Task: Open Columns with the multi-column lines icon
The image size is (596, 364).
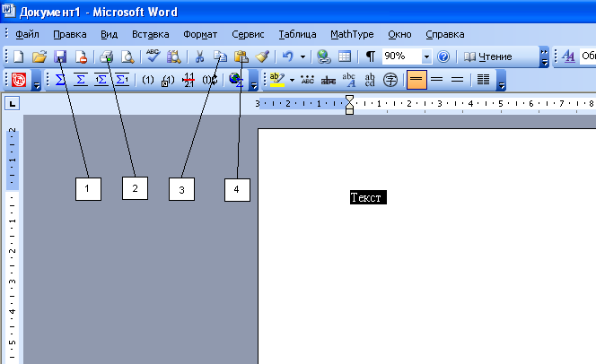Action: 483,80
